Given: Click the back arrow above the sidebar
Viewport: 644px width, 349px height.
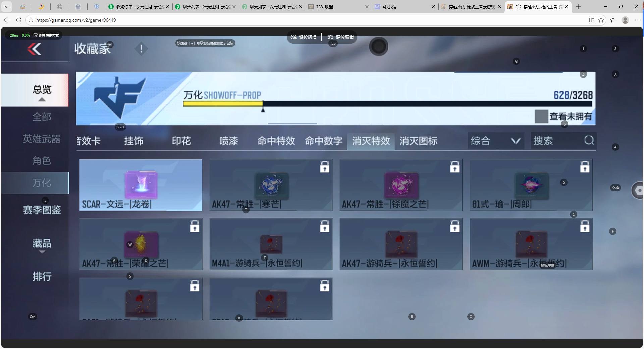Looking at the screenshot, I should [35, 49].
